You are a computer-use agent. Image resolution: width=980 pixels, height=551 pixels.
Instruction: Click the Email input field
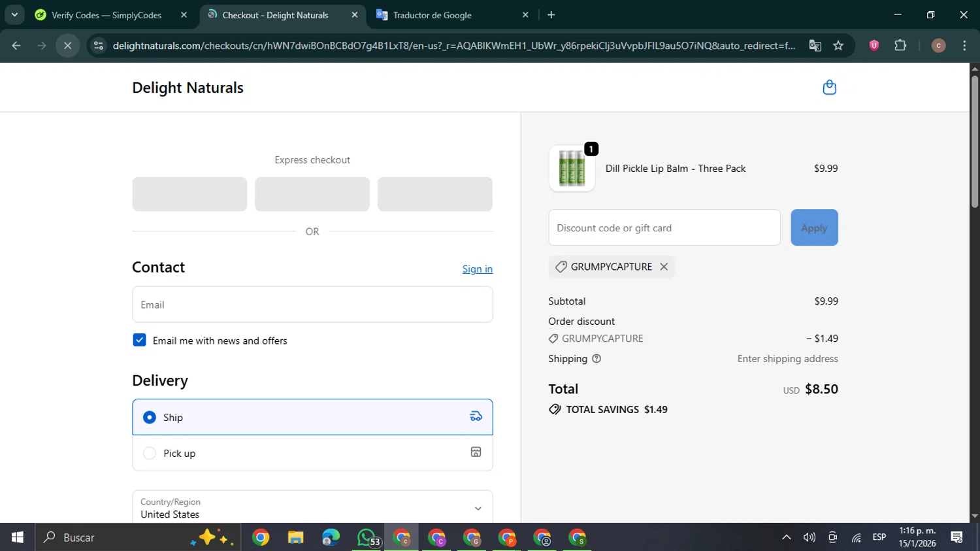pos(312,305)
